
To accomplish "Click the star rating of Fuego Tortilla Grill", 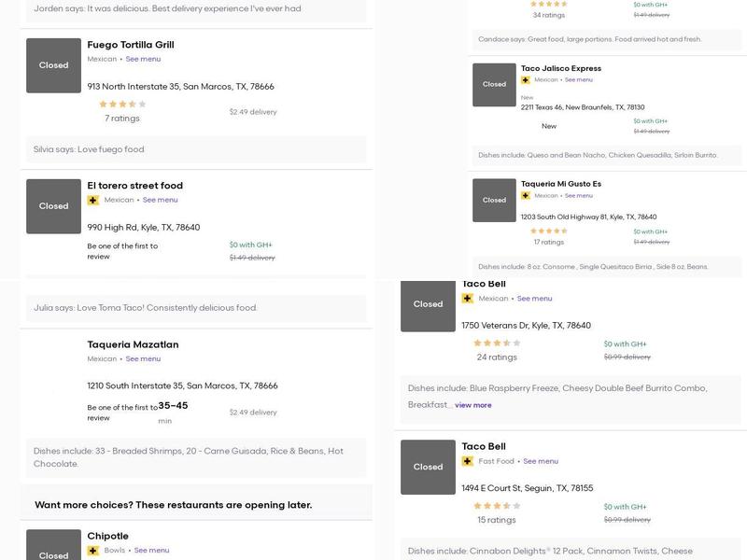I will point(122,105).
